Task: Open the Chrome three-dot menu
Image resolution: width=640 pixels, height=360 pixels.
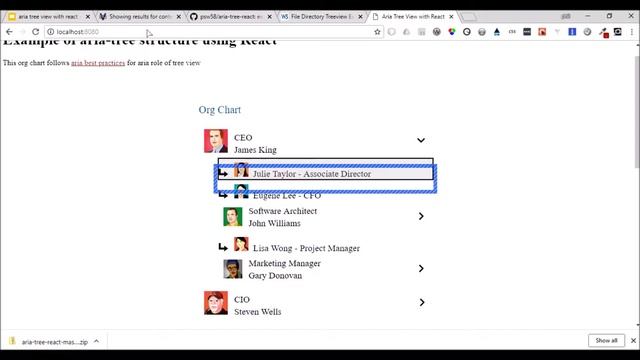Action: point(631,31)
